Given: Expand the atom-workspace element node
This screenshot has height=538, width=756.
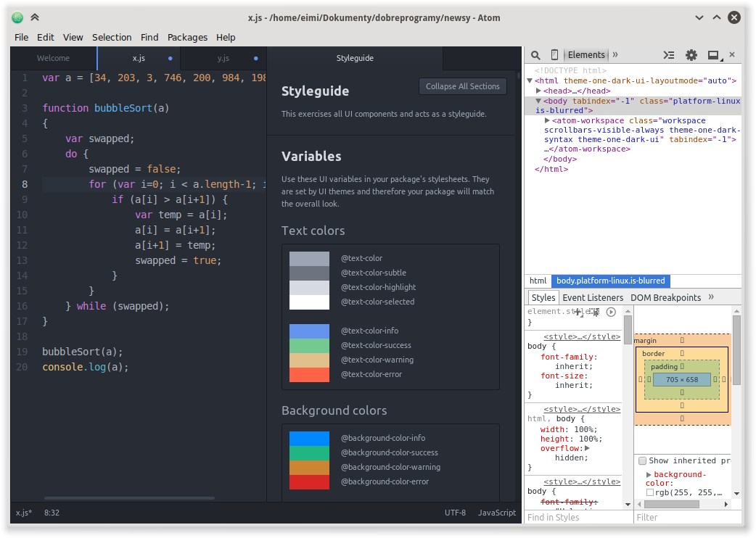Looking at the screenshot, I should (x=547, y=120).
